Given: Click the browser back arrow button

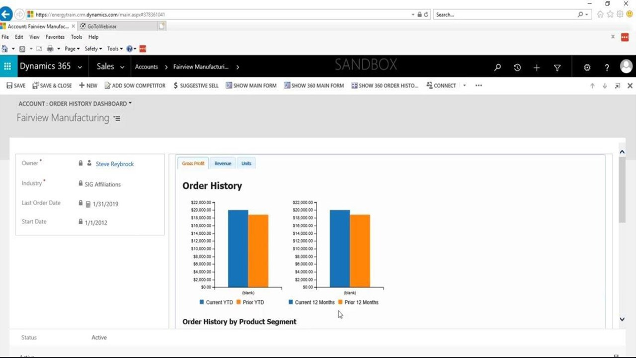Looking at the screenshot, I should coord(6,15).
